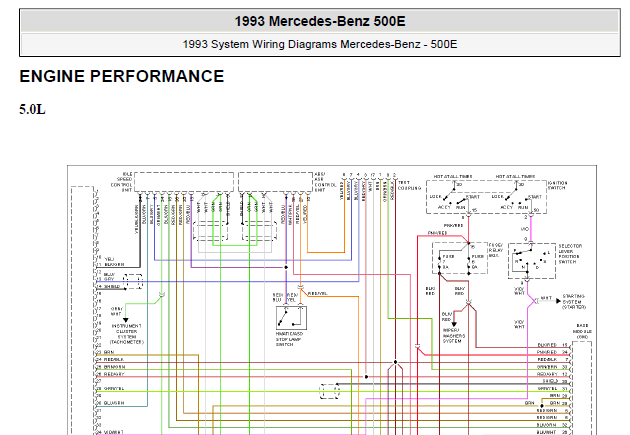
Task: Click the 'IDLE SPEED CONTROL UNIT' label
Action: coord(121,182)
